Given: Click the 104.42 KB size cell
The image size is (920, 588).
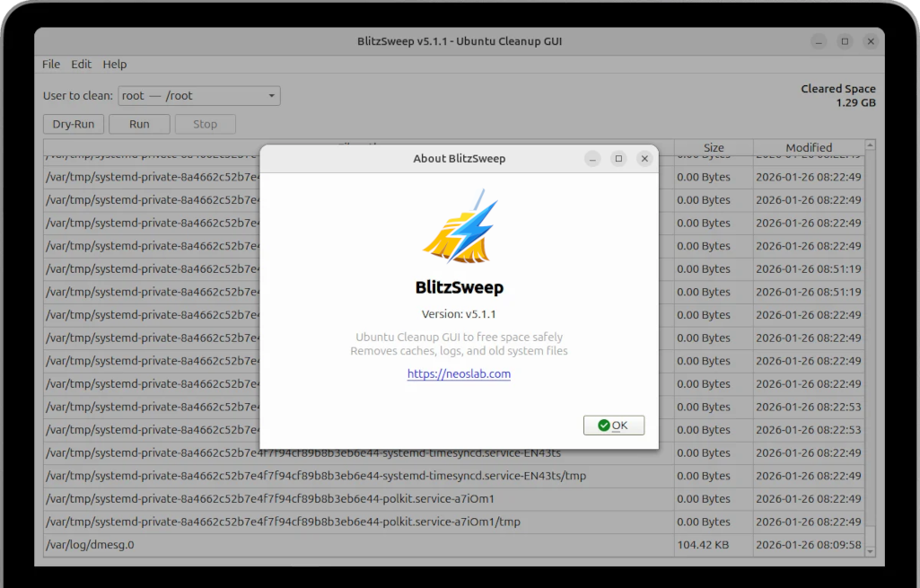Looking at the screenshot, I should (714, 545).
